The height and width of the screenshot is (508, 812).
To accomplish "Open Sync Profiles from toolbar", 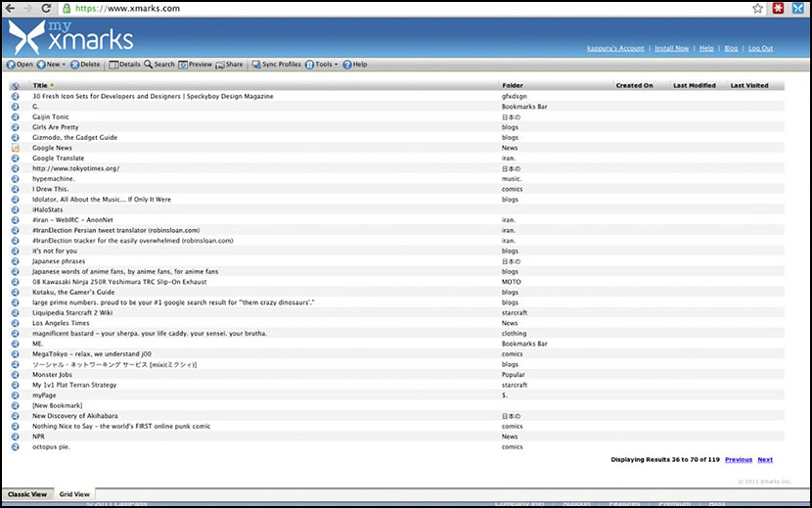I will [x=276, y=65].
